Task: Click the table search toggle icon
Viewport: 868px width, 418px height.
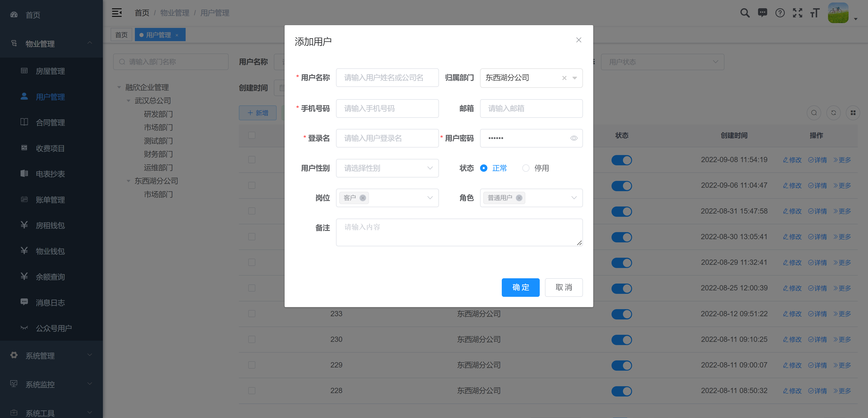Action: pos(814,113)
